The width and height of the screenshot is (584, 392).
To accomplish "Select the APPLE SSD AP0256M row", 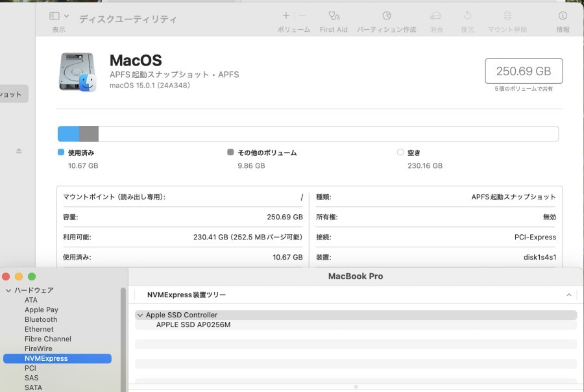I will 356,325.
